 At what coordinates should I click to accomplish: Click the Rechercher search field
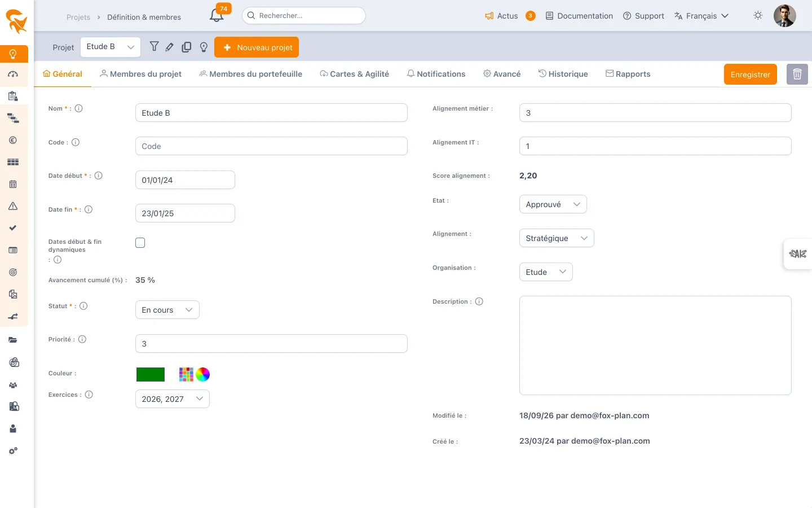coord(304,15)
